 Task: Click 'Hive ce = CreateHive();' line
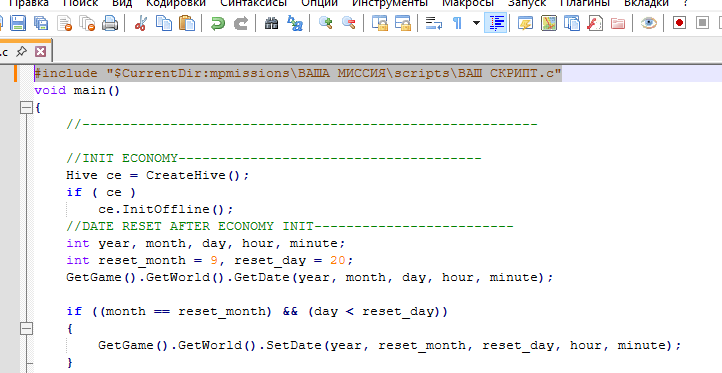tap(158, 175)
